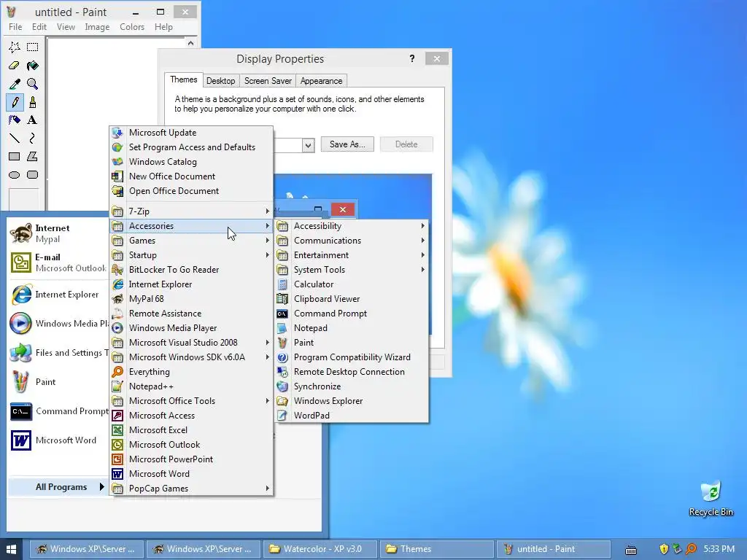Viewport: 747px width, 560px height.
Task: Expand the 7-Zip program folder
Action: [x=192, y=211]
